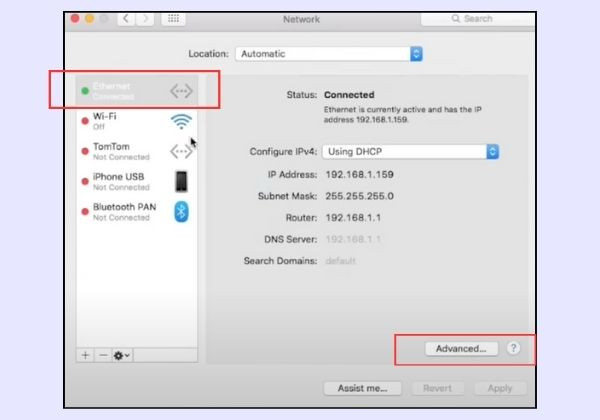Click the Search Domains field
This screenshot has height=420, width=600.
[341, 261]
